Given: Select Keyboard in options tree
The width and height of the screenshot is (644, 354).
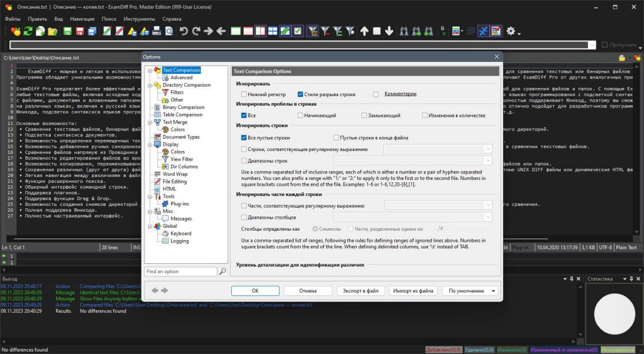Looking at the screenshot, I should coord(180,234).
